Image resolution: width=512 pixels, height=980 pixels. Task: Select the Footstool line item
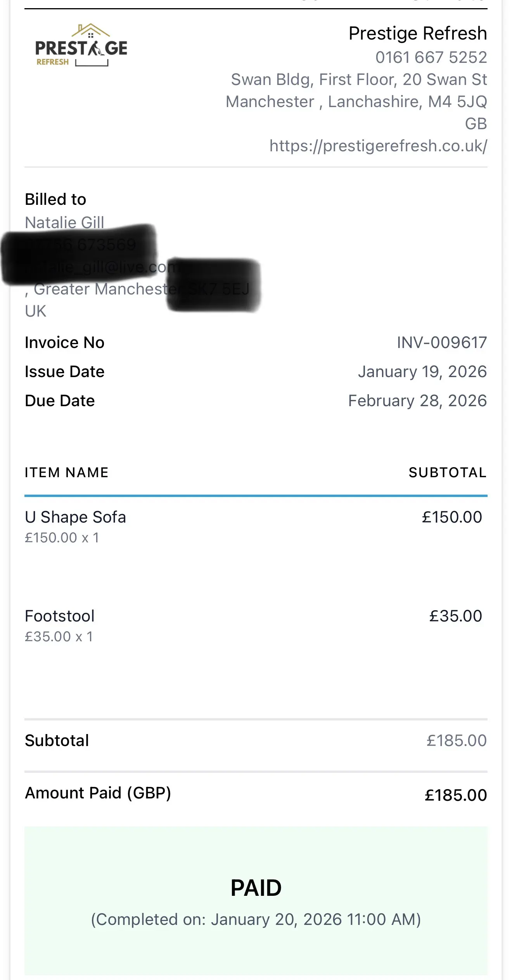point(60,616)
